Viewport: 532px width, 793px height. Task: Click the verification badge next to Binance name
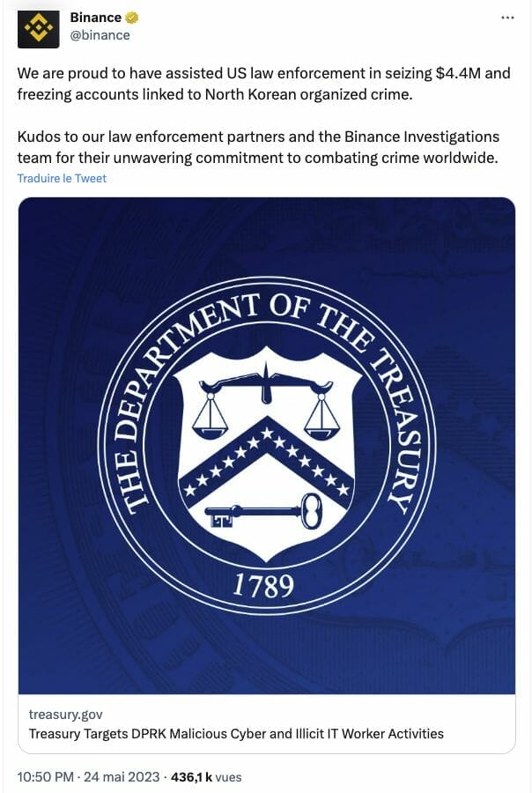(130, 17)
